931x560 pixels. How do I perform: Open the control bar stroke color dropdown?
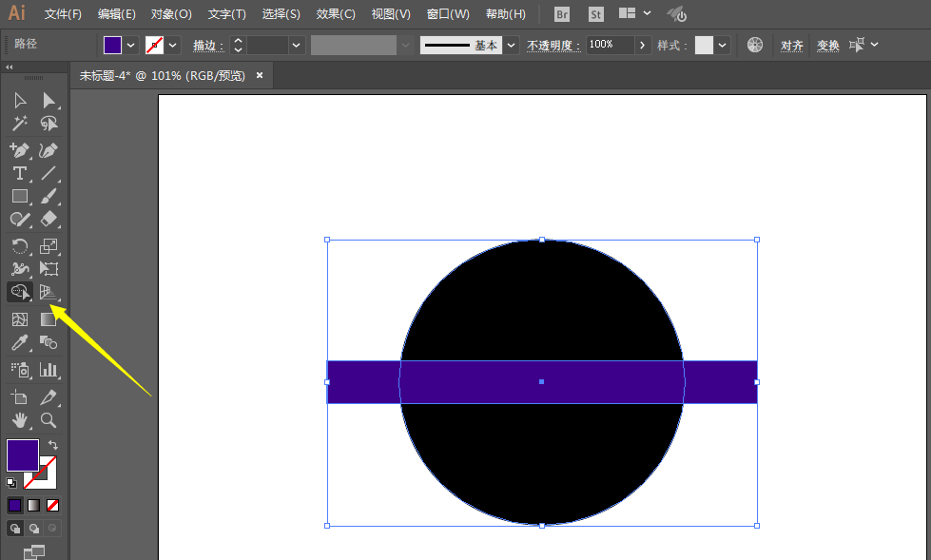pyautogui.click(x=173, y=45)
